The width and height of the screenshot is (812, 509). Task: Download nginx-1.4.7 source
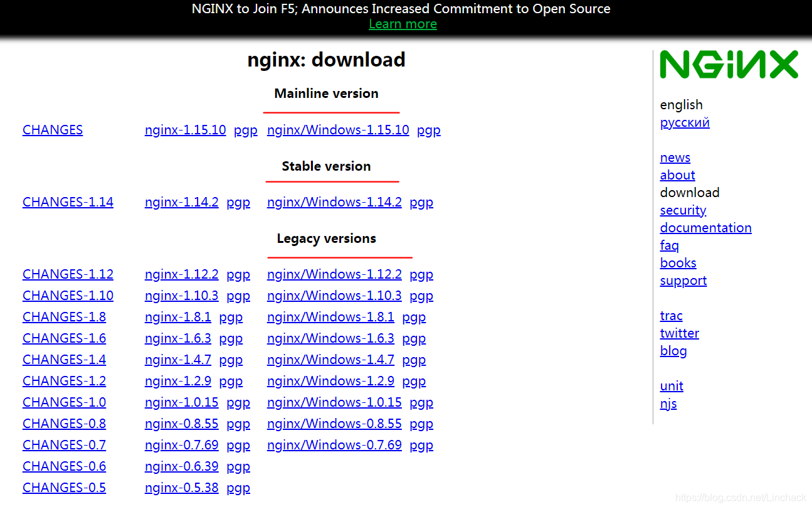177,360
